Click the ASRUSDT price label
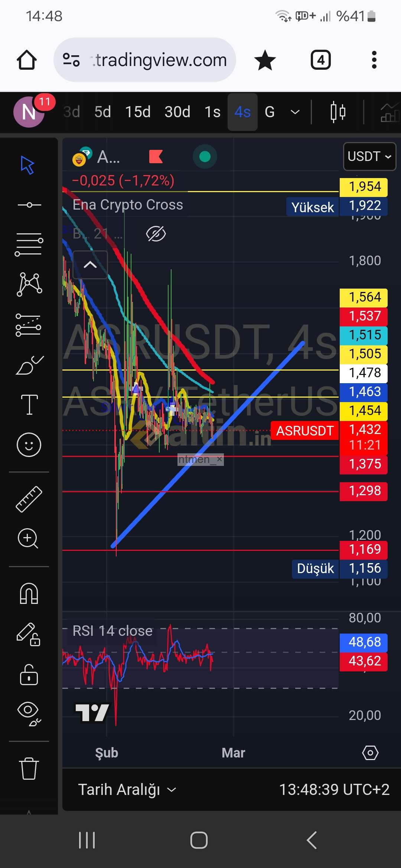 (x=305, y=431)
